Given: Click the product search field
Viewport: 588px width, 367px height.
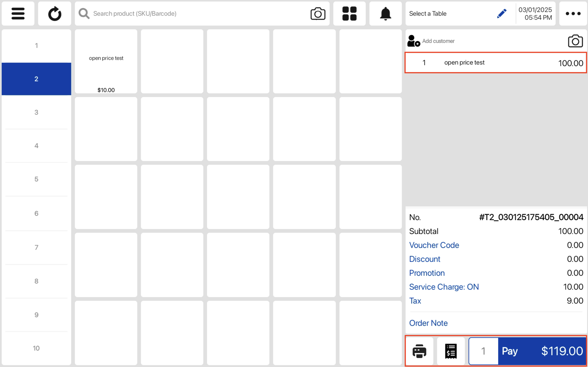Looking at the screenshot, I should pyautogui.click(x=194, y=14).
